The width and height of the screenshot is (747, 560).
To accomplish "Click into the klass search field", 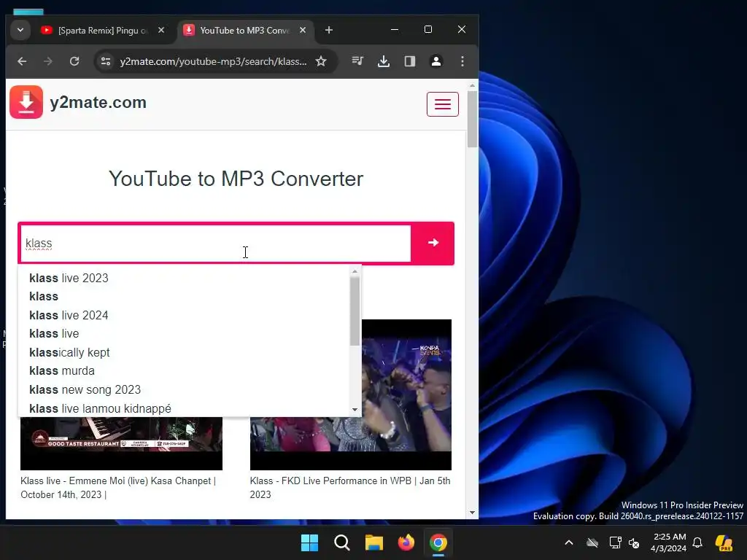I will tap(215, 244).
